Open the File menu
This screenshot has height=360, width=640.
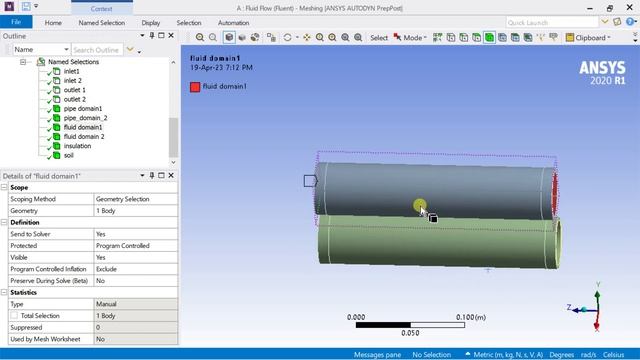[16, 22]
